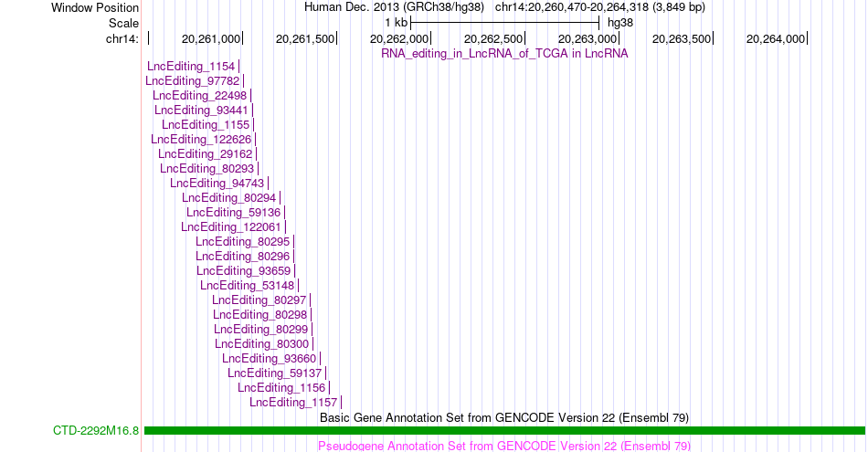
Task: Select the LncEditing_1155 label
Action: click(x=206, y=124)
